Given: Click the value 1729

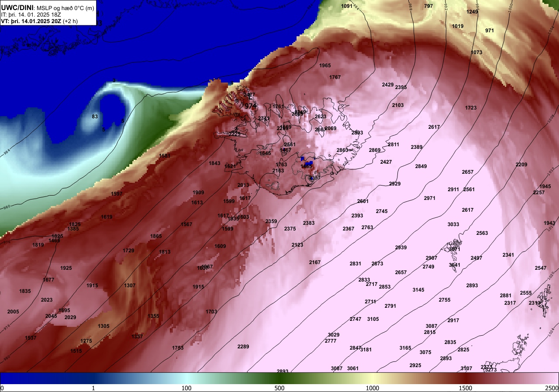Looking at the screenshot, I should tap(128, 251).
